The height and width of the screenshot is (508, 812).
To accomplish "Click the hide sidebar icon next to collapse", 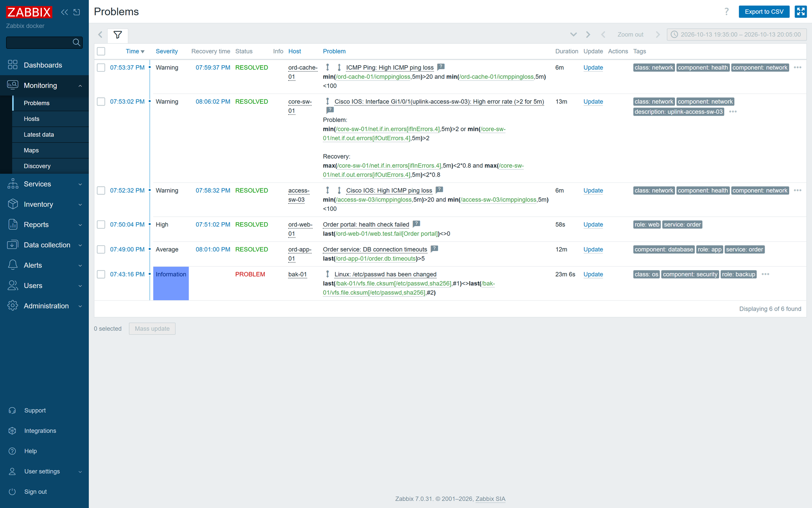I will click(77, 12).
